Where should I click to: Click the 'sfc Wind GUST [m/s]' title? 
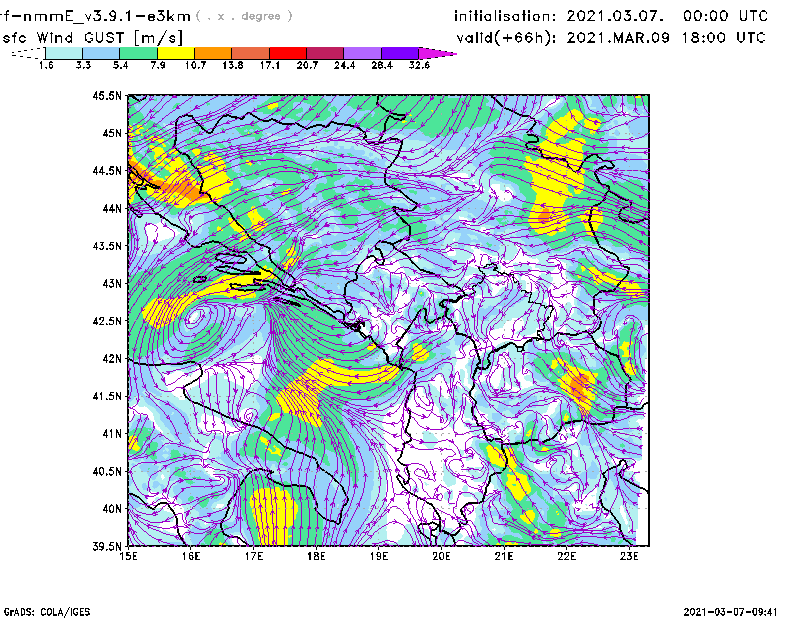click(92, 38)
